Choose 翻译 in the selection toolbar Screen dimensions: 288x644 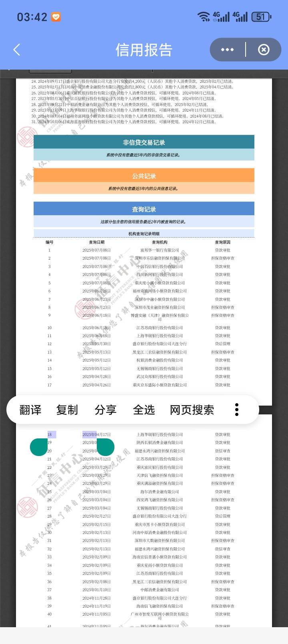coord(30,410)
